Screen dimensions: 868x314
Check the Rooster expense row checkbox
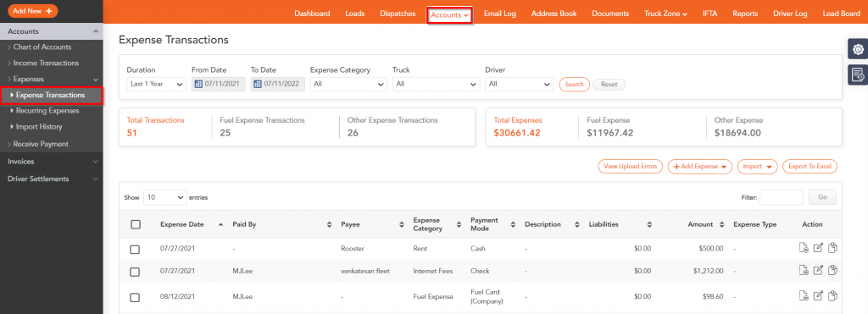pos(135,250)
